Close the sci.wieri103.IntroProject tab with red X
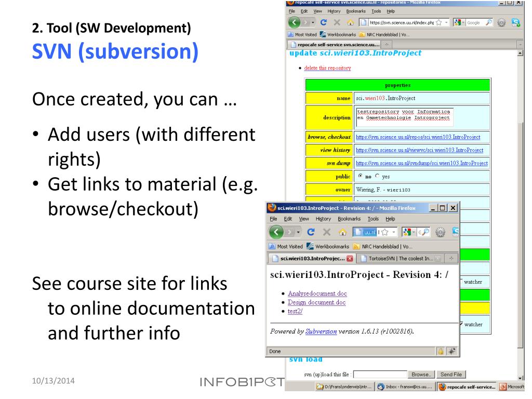Image resolution: width=532 pixels, height=399 pixels. click(x=350, y=259)
